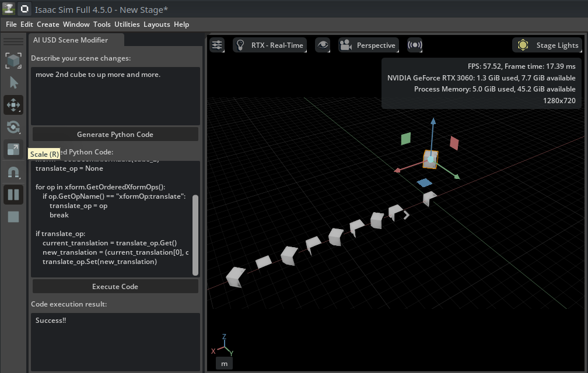Screen dimensions: 588x373
Task: Select the orange-highlighted cube
Action: [x=430, y=160]
